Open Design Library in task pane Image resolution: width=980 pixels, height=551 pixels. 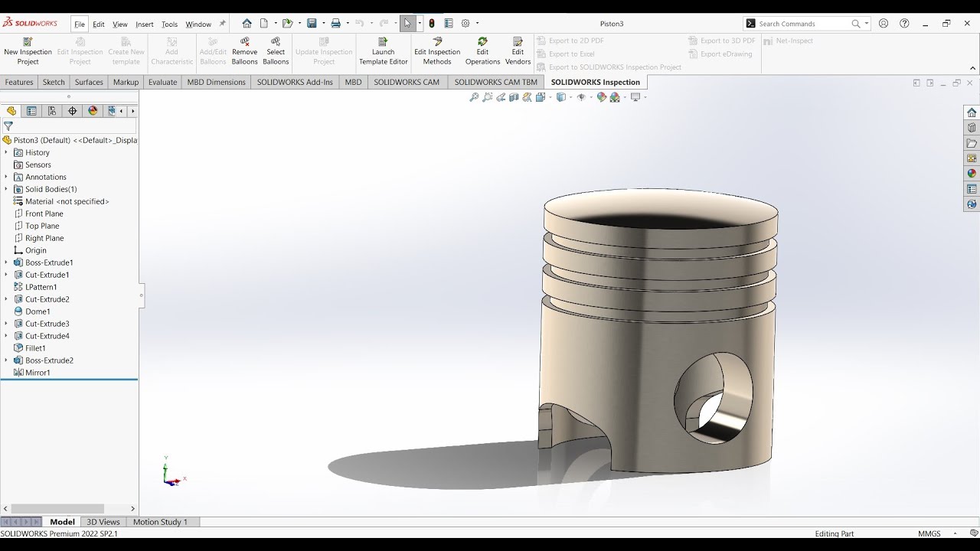[972, 128]
